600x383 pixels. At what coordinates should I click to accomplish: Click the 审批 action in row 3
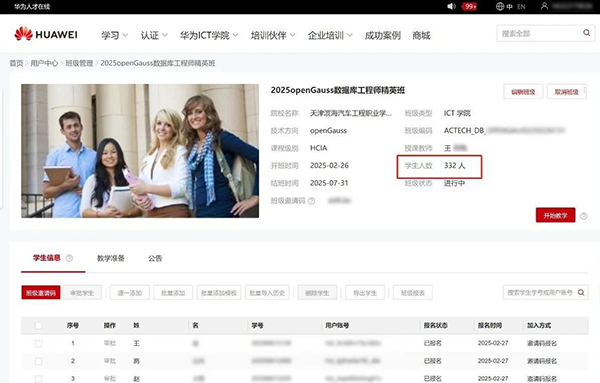tap(110, 378)
